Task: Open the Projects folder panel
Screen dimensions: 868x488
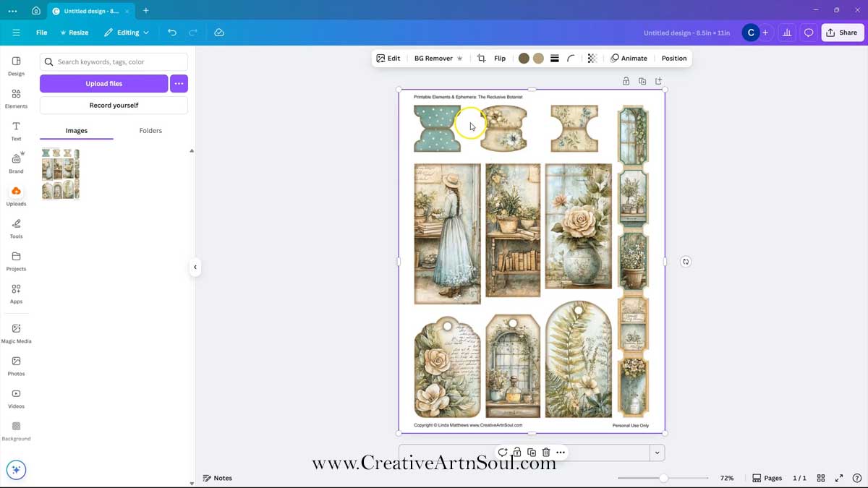Action: (16, 261)
